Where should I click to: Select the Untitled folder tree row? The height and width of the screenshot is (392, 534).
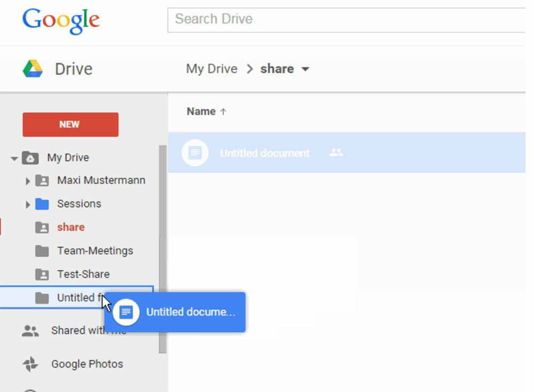pos(76,298)
